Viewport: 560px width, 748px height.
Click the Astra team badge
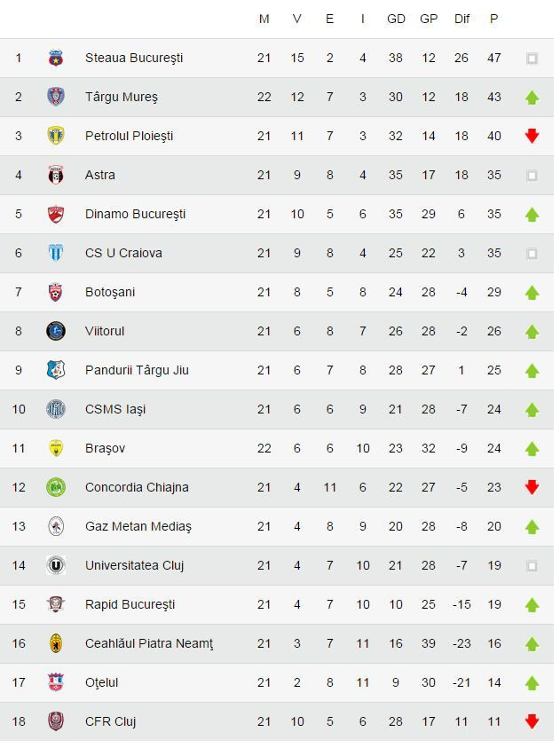tap(56, 176)
